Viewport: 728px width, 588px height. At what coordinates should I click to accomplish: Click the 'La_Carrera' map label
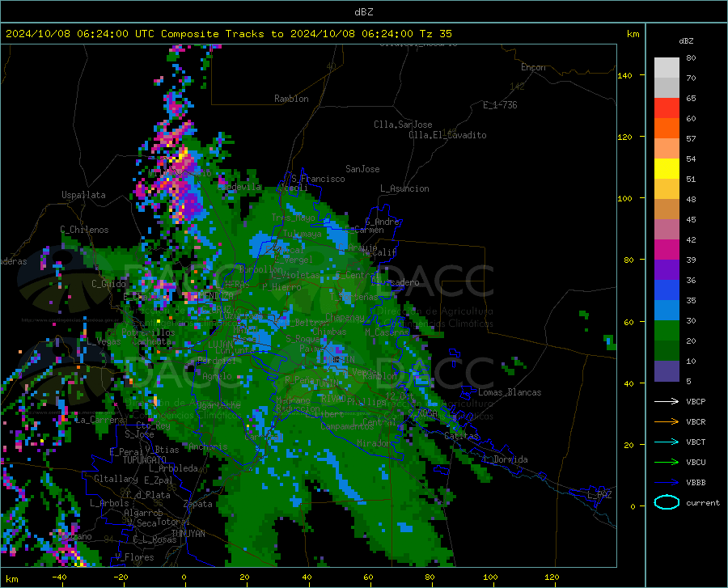[99, 420]
